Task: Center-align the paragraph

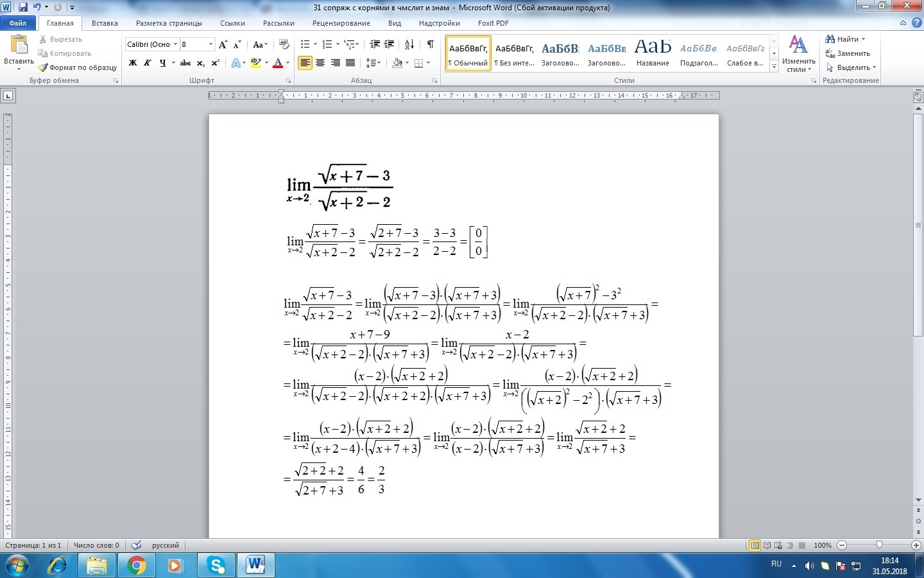Action: (x=320, y=63)
